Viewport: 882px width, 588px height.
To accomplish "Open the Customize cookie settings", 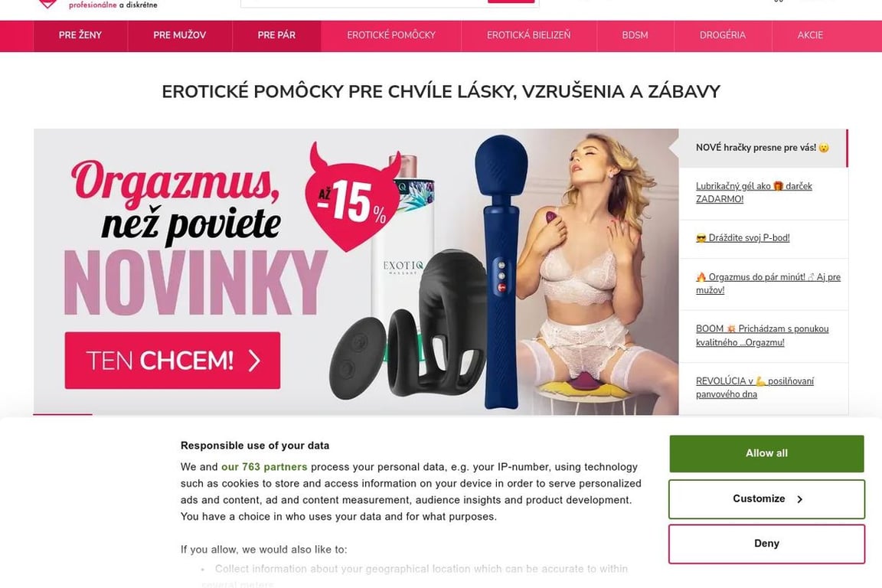I will pyautogui.click(x=766, y=499).
